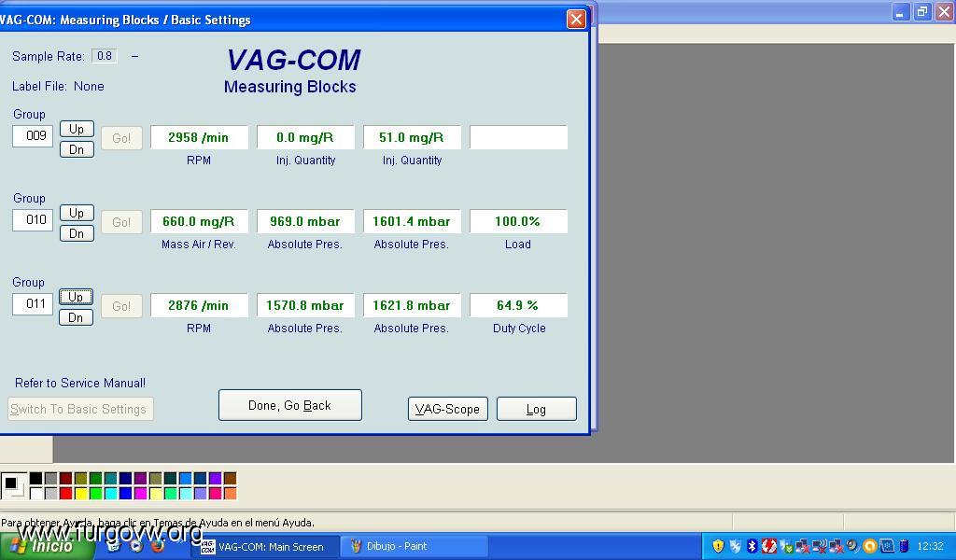Pick the dark red swatch in Paint palette

coord(66,479)
